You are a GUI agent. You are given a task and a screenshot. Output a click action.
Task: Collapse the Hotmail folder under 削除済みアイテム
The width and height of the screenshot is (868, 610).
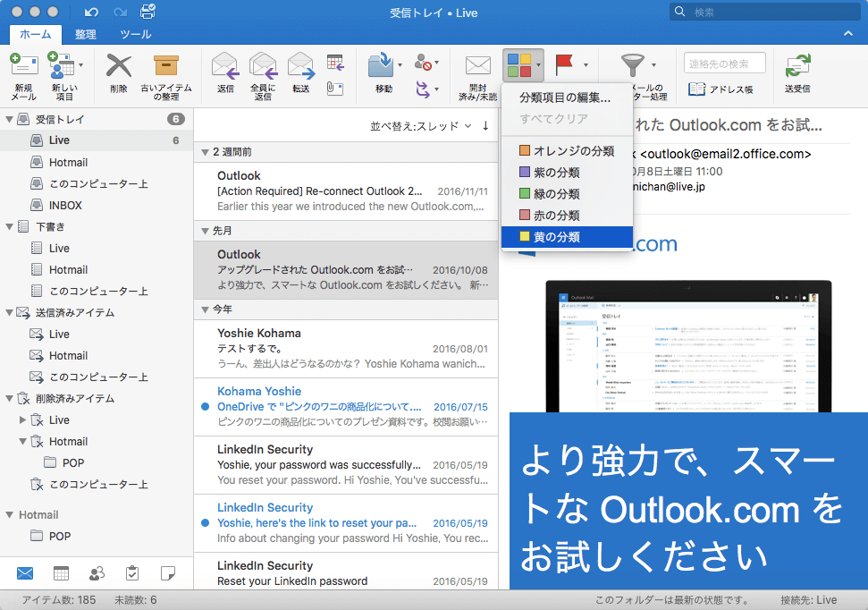coord(22,442)
